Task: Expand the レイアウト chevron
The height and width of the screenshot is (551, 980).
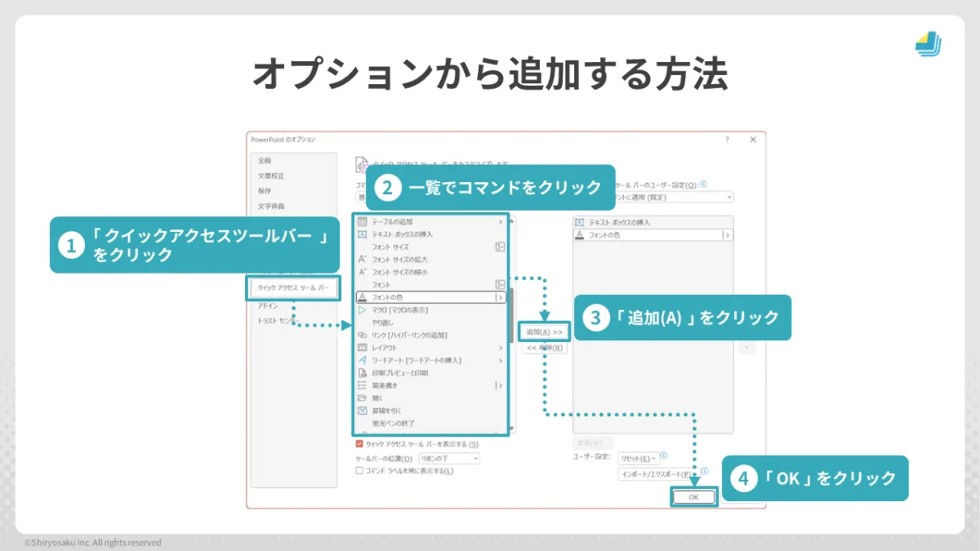Action: [501, 348]
